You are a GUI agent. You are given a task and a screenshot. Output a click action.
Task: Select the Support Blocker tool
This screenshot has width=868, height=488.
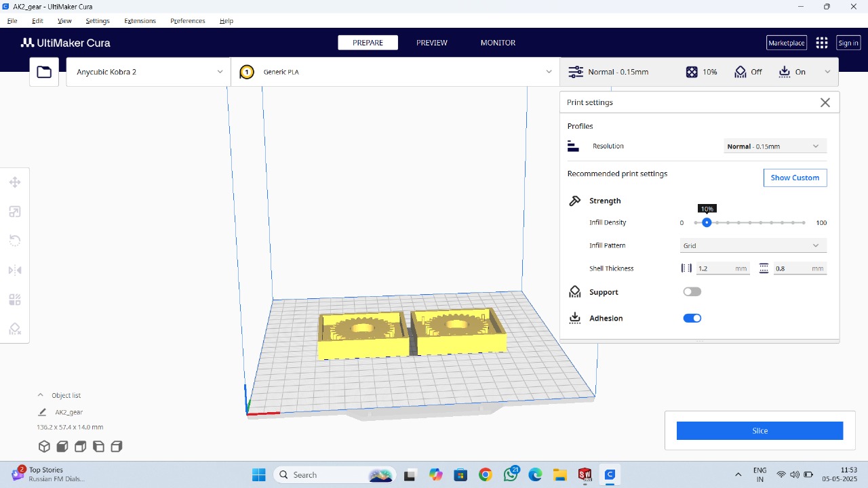[15, 329]
